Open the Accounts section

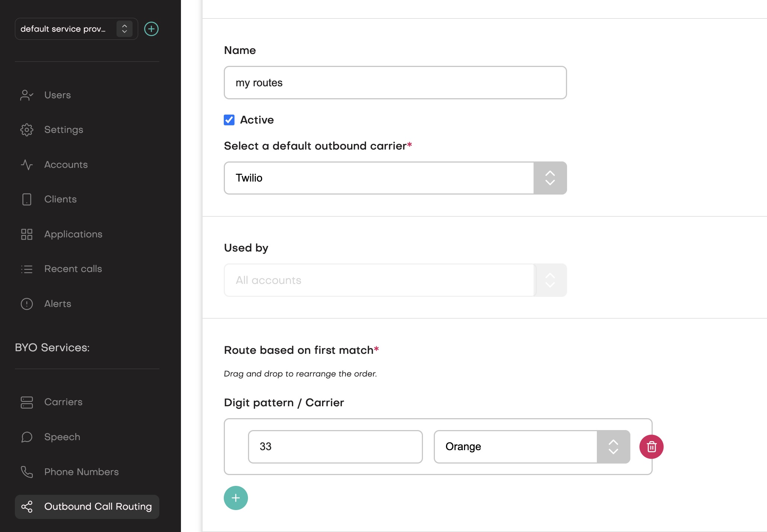(x=66, y=164)
